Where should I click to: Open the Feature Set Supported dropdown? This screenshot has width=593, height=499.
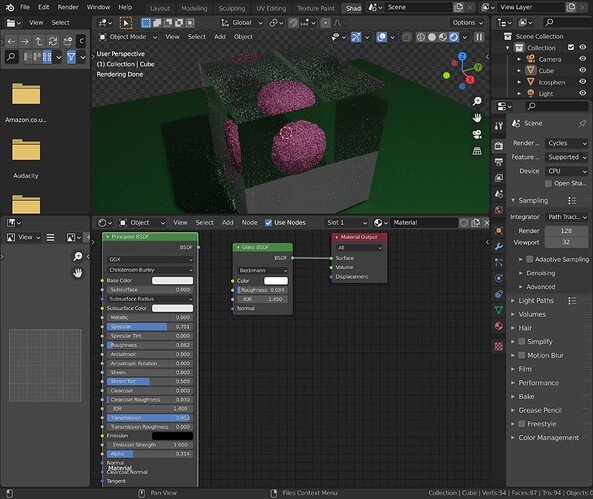point(567,157)
